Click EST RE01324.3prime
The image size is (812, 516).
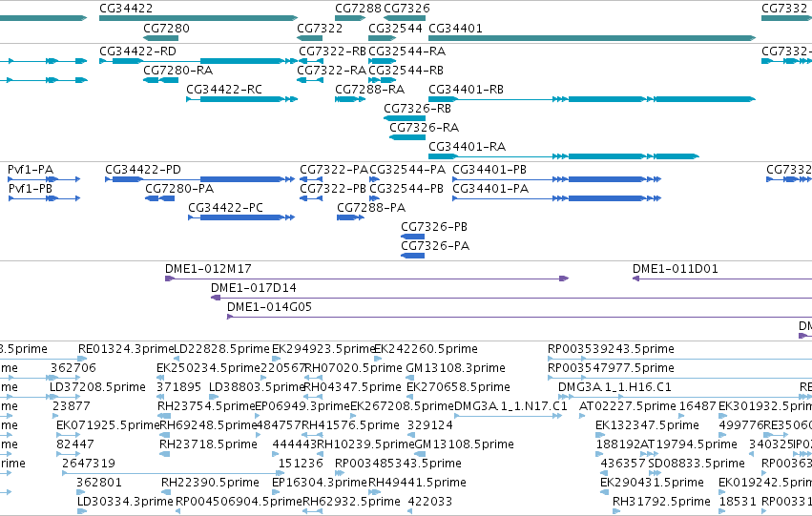click(126, 349)
